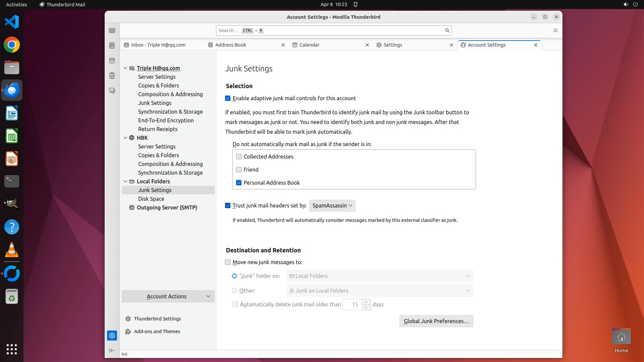Collapse the HBK account tree
The height and width of the screenshot is (362, 644).
tap(125, 138)
